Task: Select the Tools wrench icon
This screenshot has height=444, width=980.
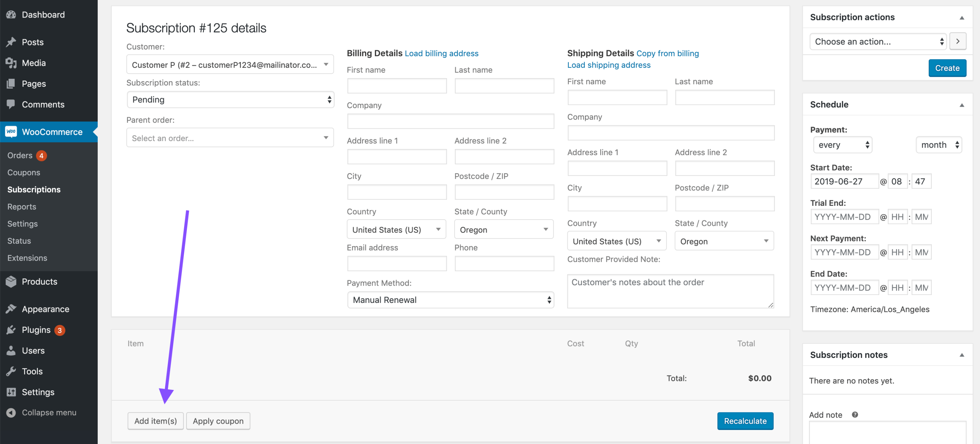Action: click(11, 371)
